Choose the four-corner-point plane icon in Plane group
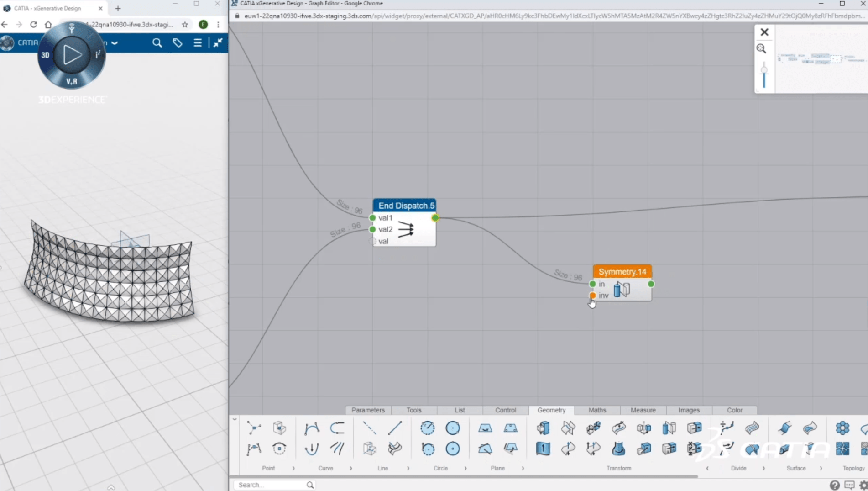This screenshot has height=491, width=868. click(x=510, y=428)
